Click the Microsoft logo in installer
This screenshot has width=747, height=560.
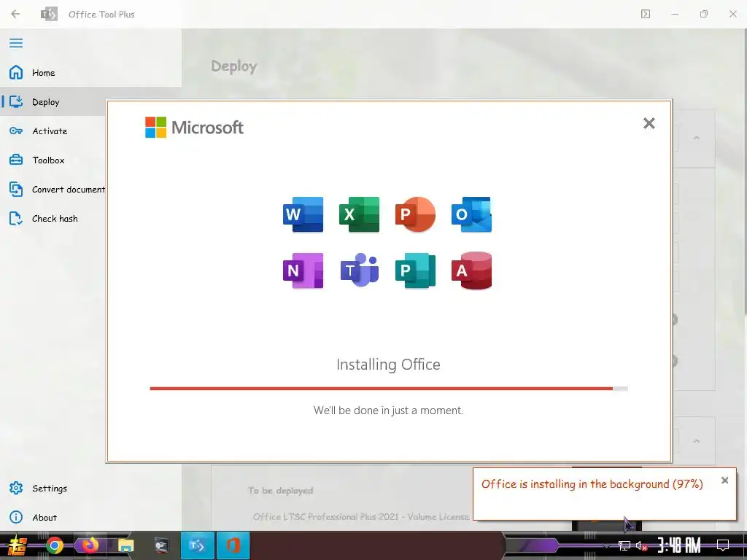click(194, 127)
